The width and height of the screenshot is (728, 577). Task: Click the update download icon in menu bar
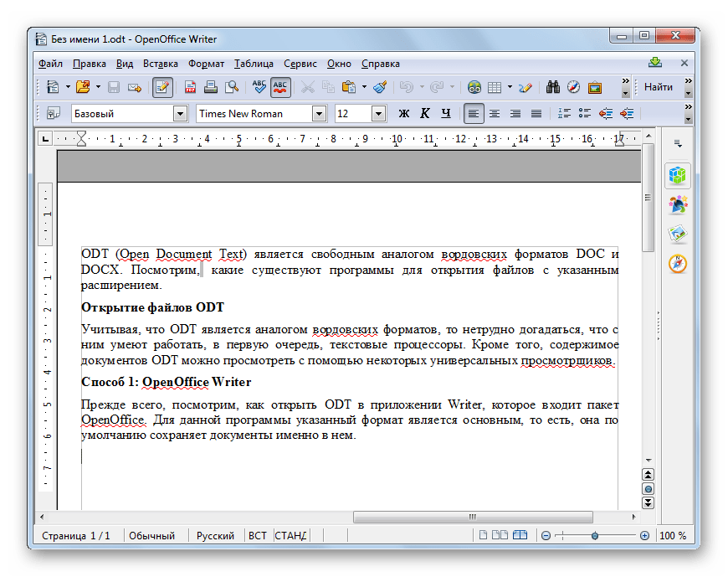click(x=655, y=62)
